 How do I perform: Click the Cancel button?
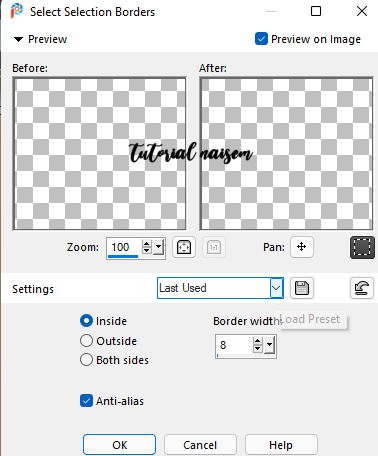pos(200,445)
